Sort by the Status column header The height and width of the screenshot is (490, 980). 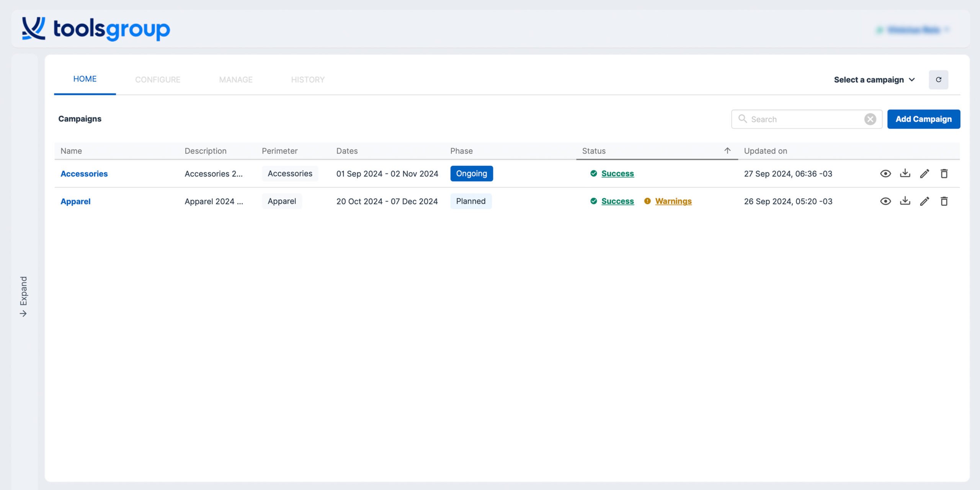[594, 151]
